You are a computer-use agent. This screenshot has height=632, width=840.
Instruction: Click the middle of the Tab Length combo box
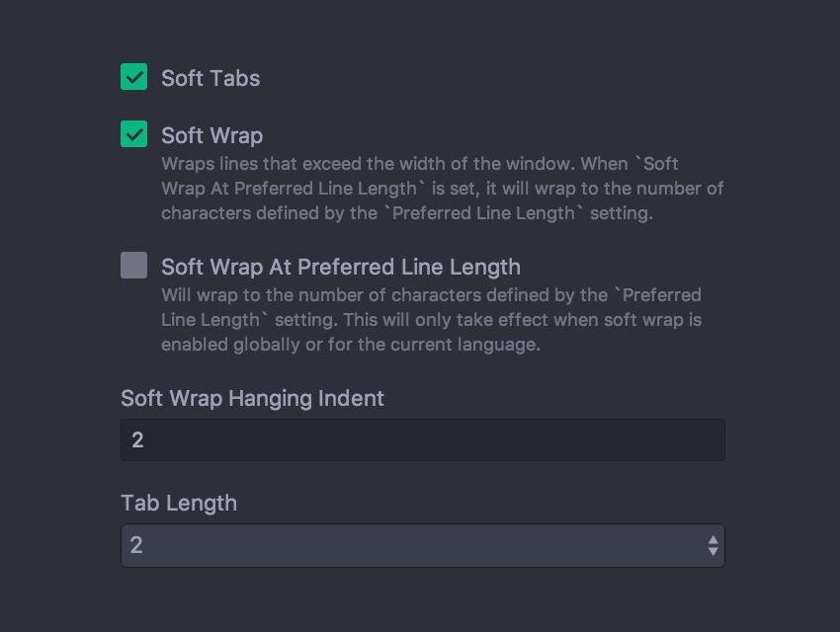click(x=422, y=545)
